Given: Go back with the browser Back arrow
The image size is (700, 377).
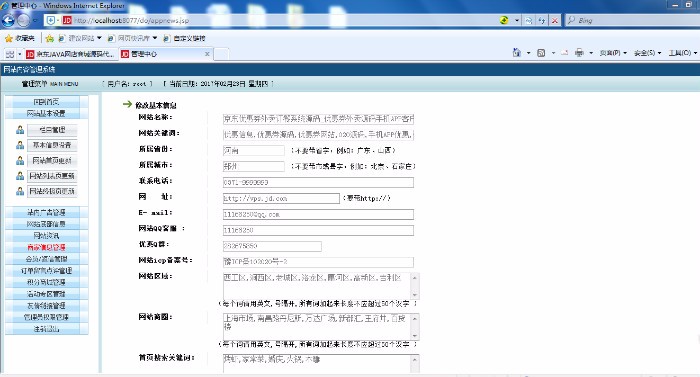Looking at the screenshot, I should coord(8,21).
